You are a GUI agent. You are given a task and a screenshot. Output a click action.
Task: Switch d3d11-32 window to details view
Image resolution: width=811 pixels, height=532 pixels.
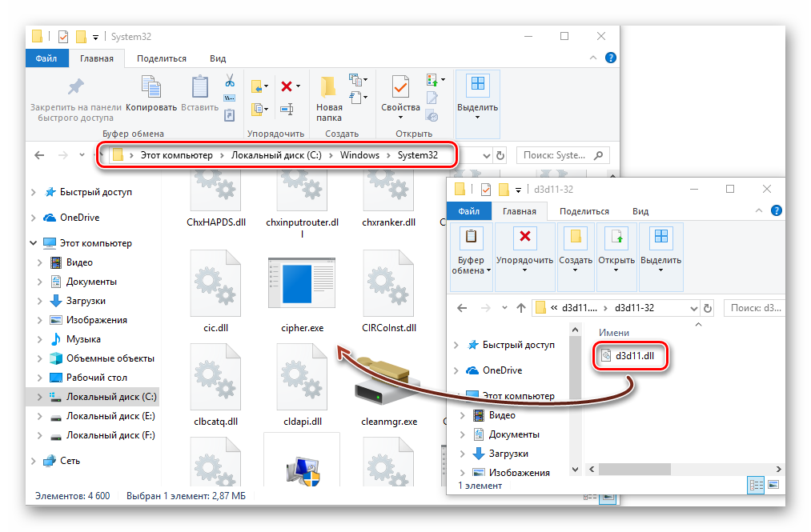coord(756,484)
